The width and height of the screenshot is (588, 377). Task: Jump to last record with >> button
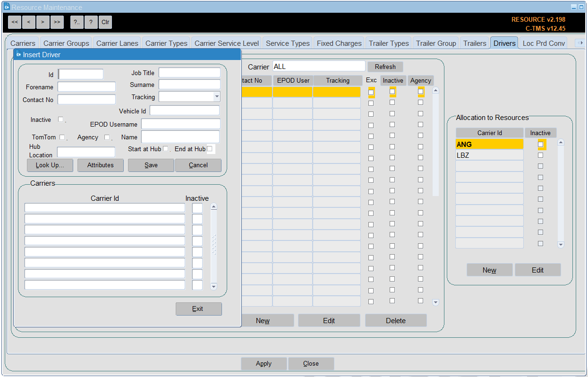[x=57, y=22]
